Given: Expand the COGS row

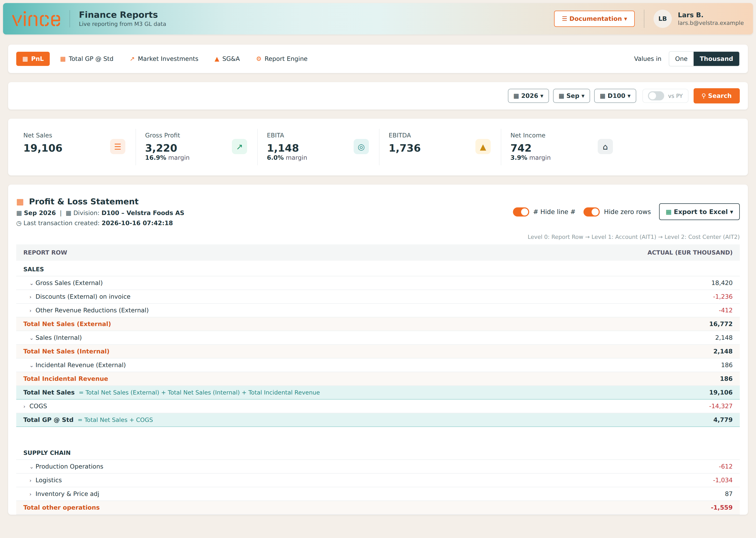Looking at the screenshot, I should (25, 406).
